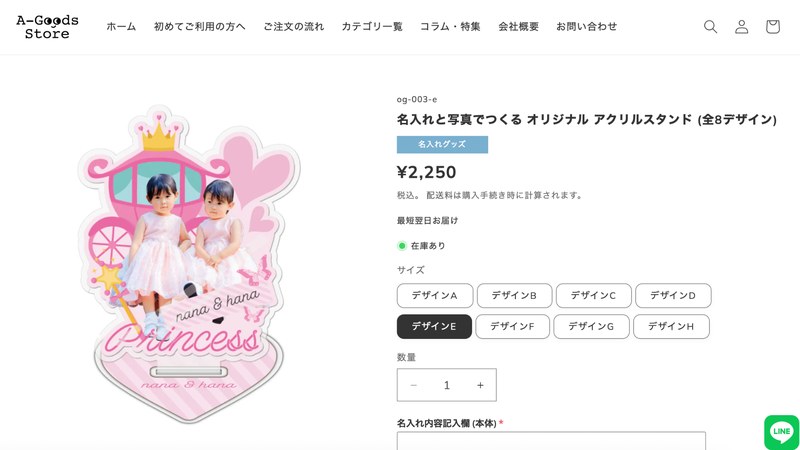
Task: Open the お問い合わせ contact link
Action: pos(586,27)
